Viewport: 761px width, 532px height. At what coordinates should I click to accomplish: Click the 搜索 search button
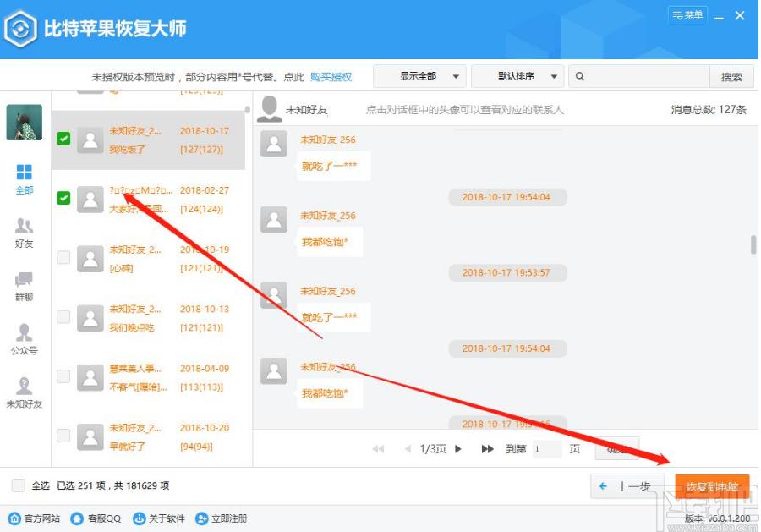(731, 77)
